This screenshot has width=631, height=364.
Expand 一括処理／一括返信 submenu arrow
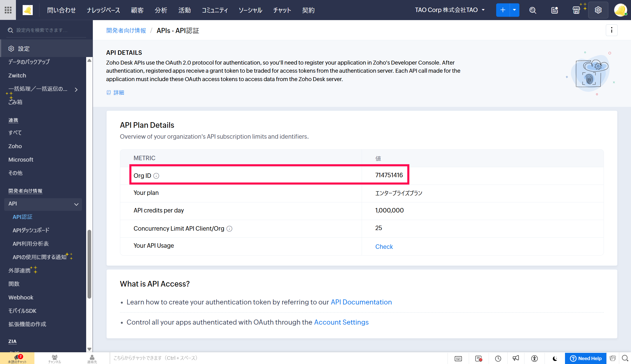click(76, 89)
